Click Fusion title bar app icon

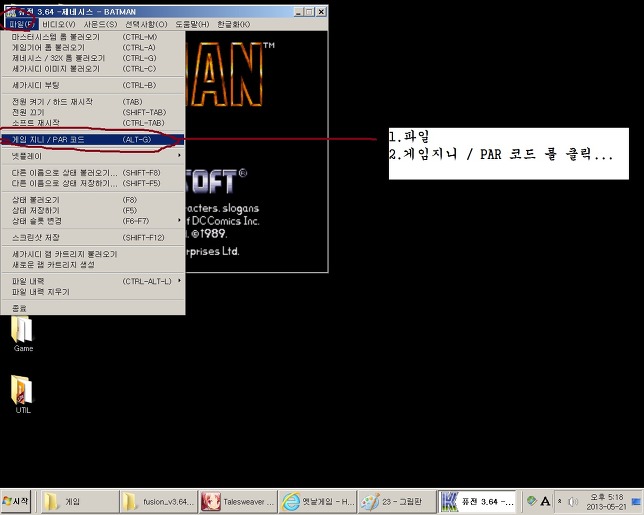[11, 12]
